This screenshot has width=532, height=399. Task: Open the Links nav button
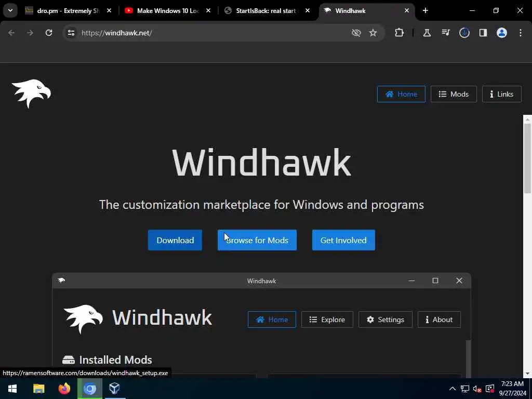coord(501,94)
